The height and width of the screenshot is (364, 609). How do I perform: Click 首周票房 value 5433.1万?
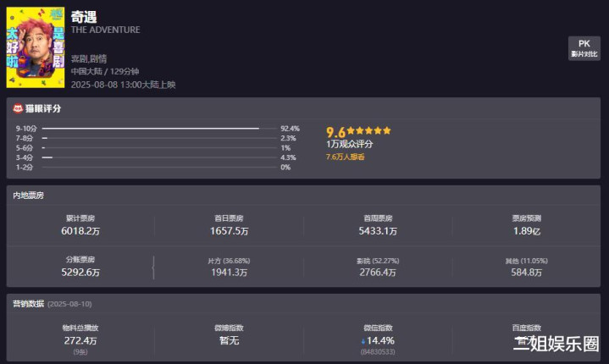(378, 231)
